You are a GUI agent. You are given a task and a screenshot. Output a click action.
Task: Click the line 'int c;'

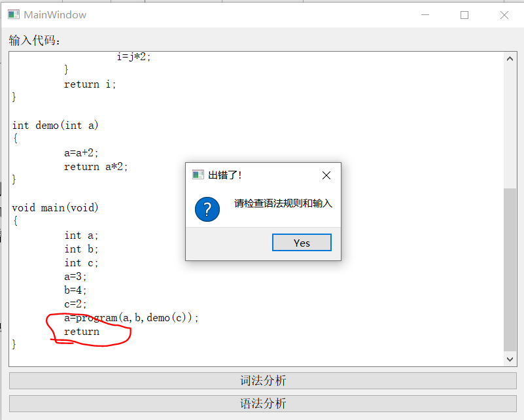[x=81, y=263]
